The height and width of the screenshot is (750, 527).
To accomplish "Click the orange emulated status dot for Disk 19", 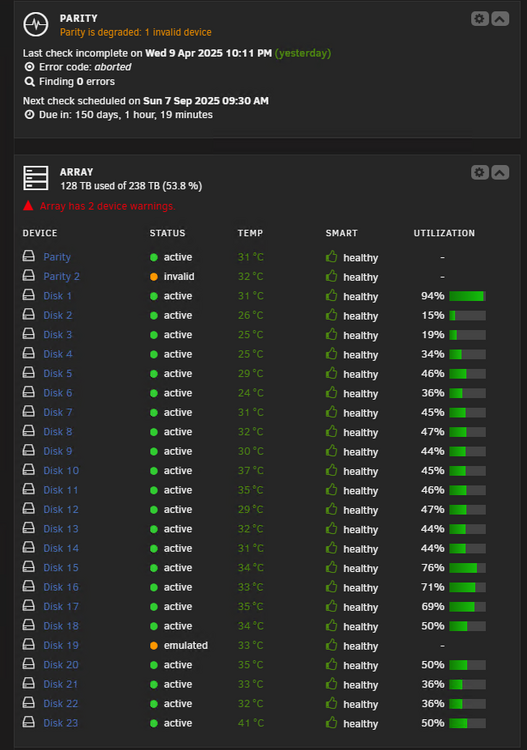I will pos(154,645).
